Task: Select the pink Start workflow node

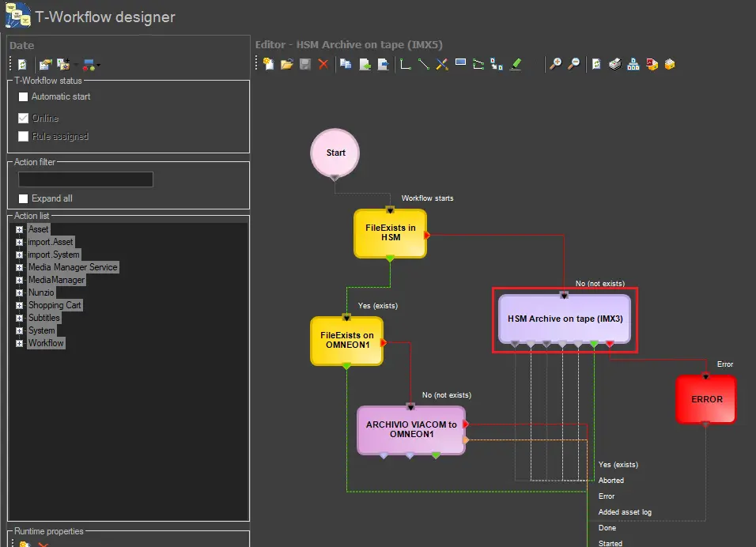Action: coord(335,153)
